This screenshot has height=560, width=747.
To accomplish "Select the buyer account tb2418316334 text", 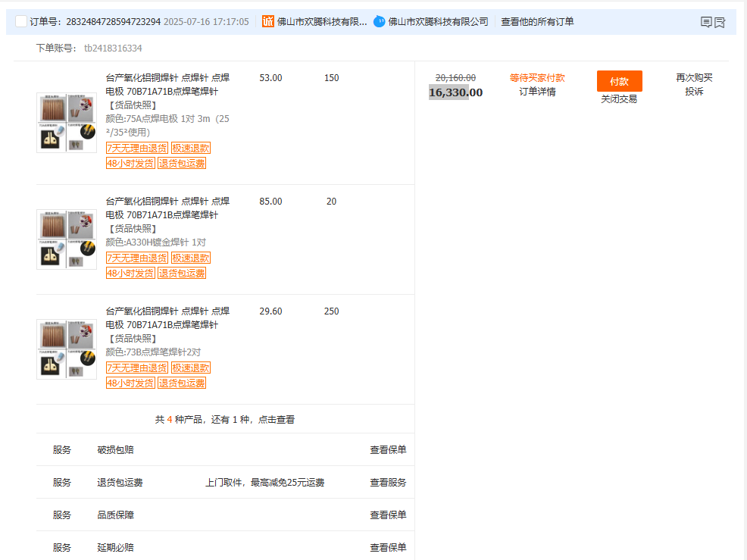I will click(x=113, y=48).
